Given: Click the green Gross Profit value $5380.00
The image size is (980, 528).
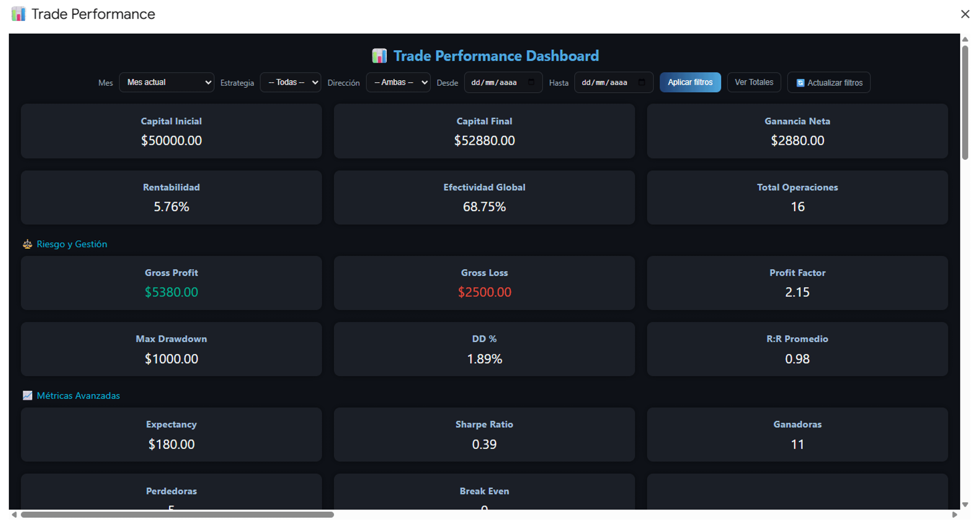Looking at the screenshot, I should 171,292.
